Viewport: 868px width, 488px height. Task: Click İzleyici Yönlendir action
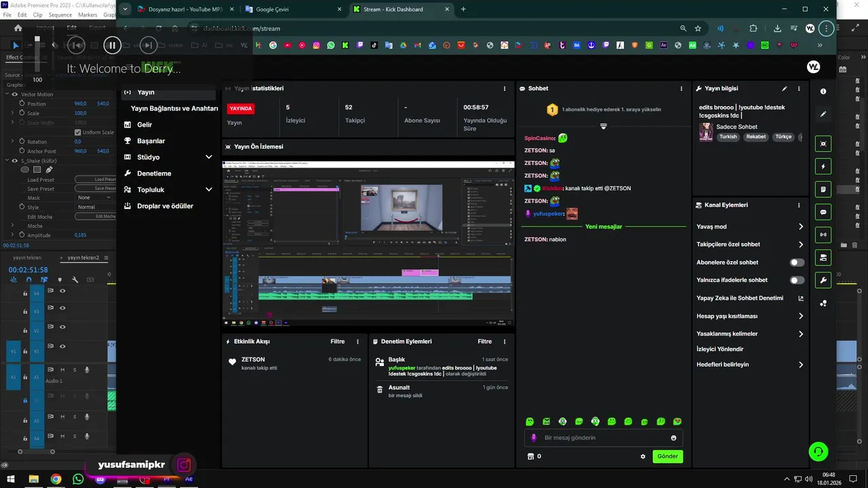(x=720, y=349)
